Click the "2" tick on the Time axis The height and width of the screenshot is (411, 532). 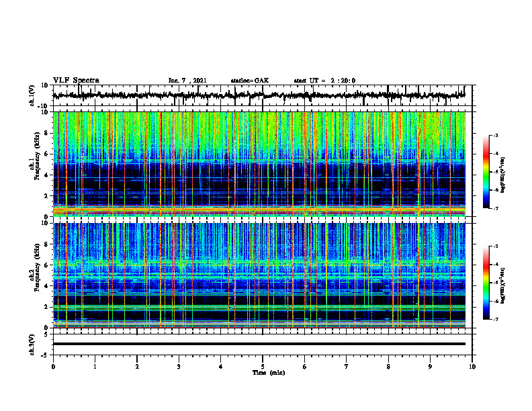137,367
